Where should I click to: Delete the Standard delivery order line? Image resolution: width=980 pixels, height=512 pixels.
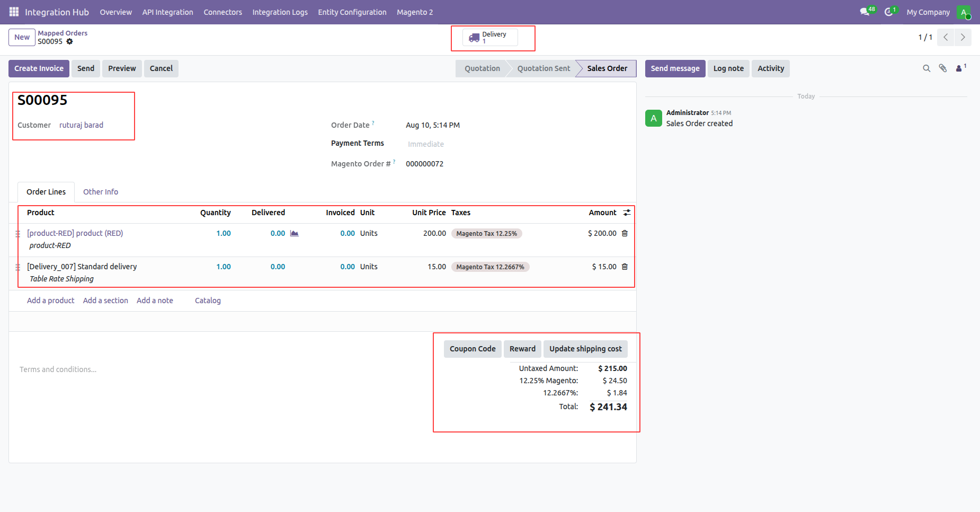pyautogui.click(x=625, y=267)
